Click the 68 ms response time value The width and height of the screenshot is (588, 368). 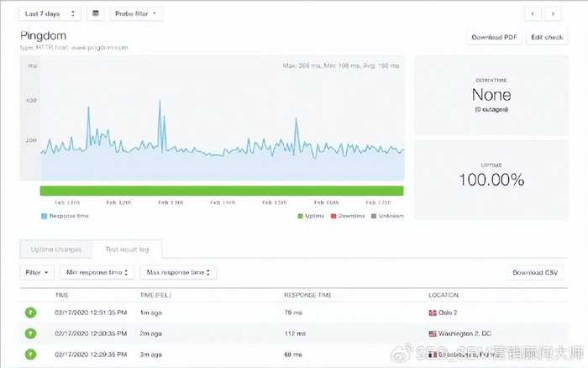pos(293,355)
